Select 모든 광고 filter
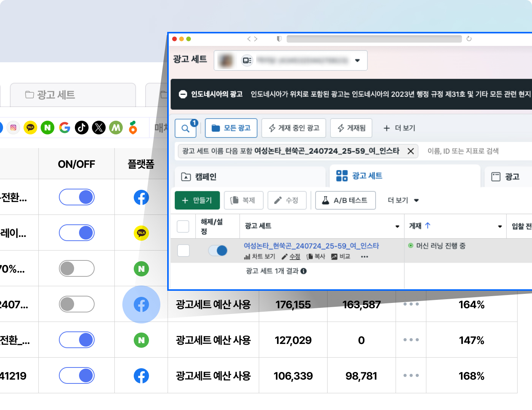Screen dimensions: 532x410 point(231,128)
